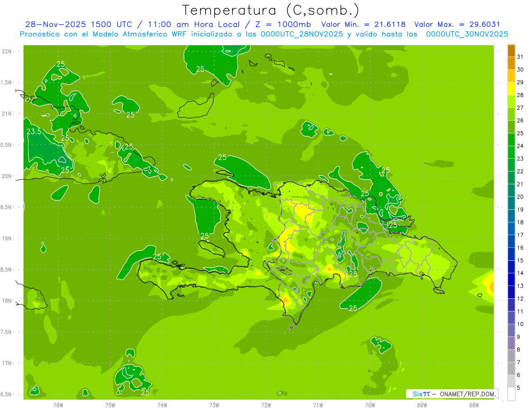Click the "26" value on the color legend

[x=520, y=120]
